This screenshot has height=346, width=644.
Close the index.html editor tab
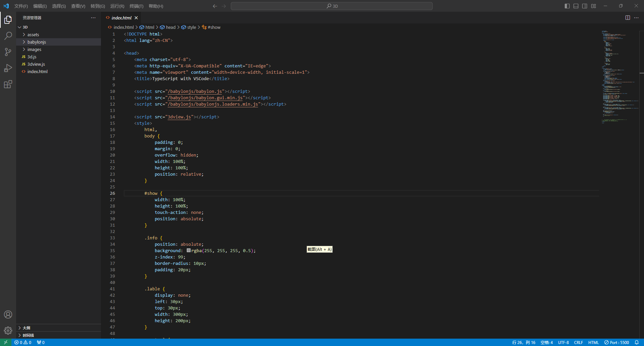[x=136, y=18]
